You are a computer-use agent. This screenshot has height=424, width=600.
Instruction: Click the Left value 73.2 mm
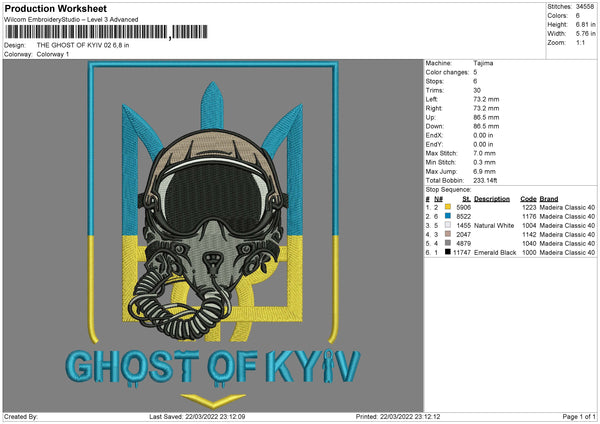tap(486, 99)
